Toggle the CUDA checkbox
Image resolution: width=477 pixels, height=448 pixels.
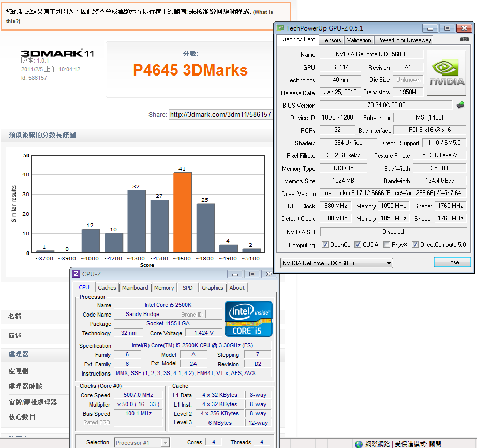358,245
